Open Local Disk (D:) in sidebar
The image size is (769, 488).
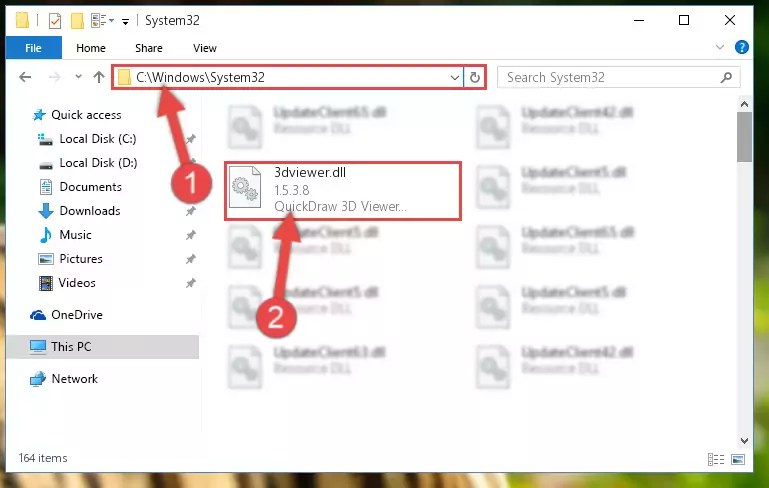pyautogui.click(x=98, y=163)
